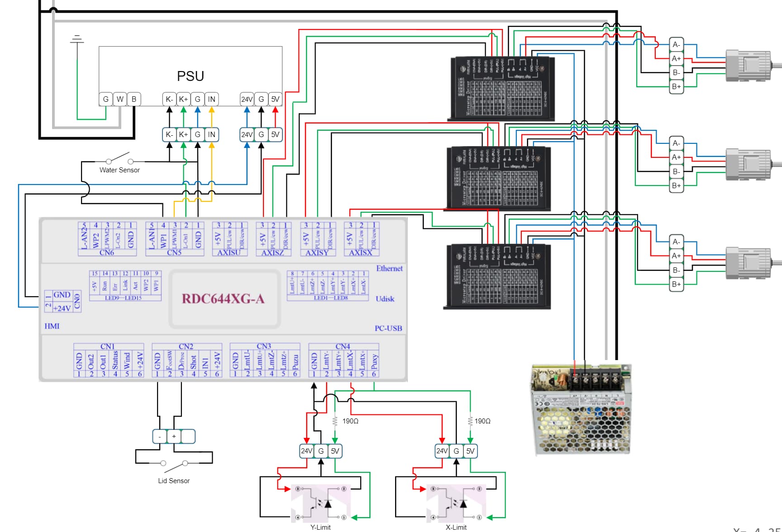Click the CN4 connector label
The height and width of the screenshot is (532, 782).
[343, 347]
